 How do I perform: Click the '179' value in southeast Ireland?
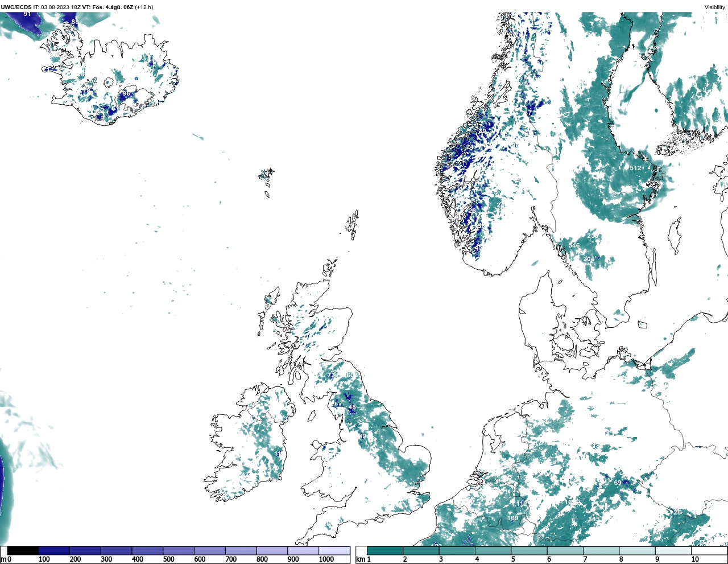pyautogui.click(x=274, y=468)
